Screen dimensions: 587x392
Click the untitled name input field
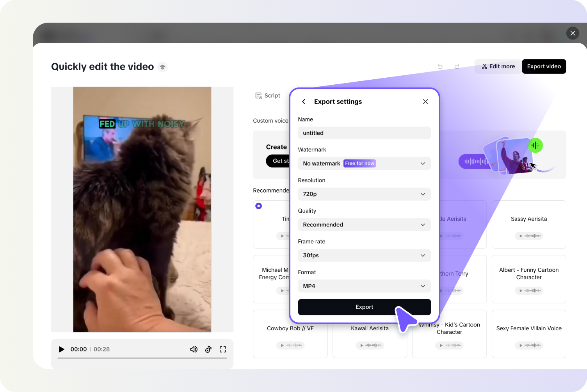[x=364, y=133]
